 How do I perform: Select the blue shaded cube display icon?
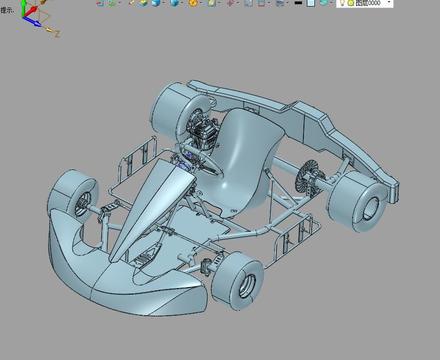coord(156,3)
